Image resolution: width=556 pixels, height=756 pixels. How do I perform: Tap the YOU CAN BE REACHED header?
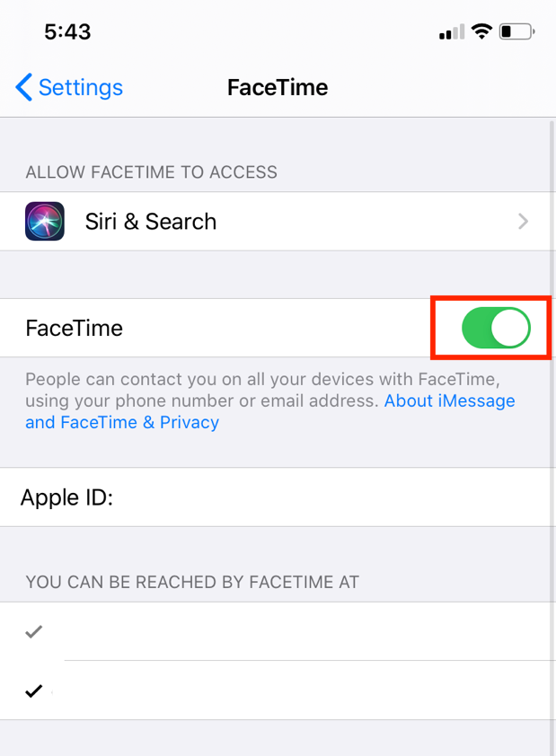pos(192,583)
